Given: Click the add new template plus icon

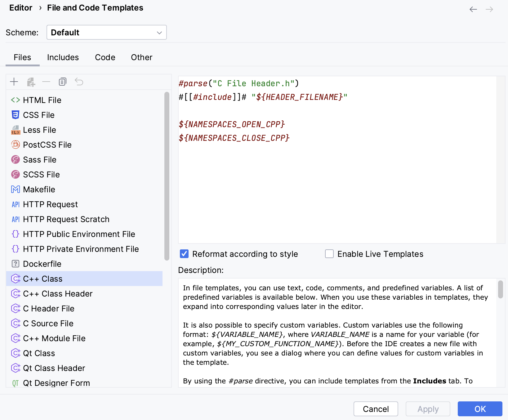Looking at the screenshot, I should 14,82.
